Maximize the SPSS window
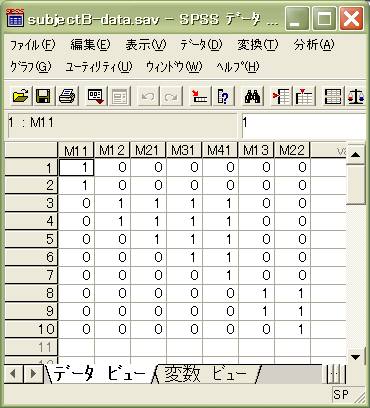 (x=324, y=19)
